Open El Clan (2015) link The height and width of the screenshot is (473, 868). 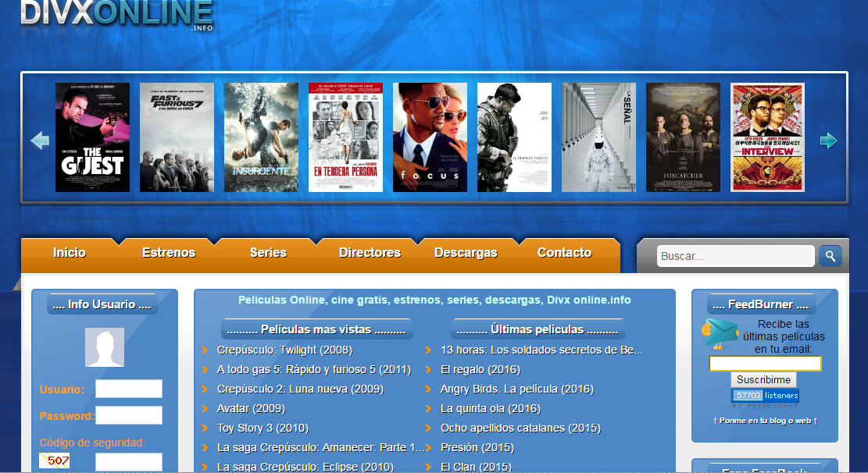(x=476, y=467)
